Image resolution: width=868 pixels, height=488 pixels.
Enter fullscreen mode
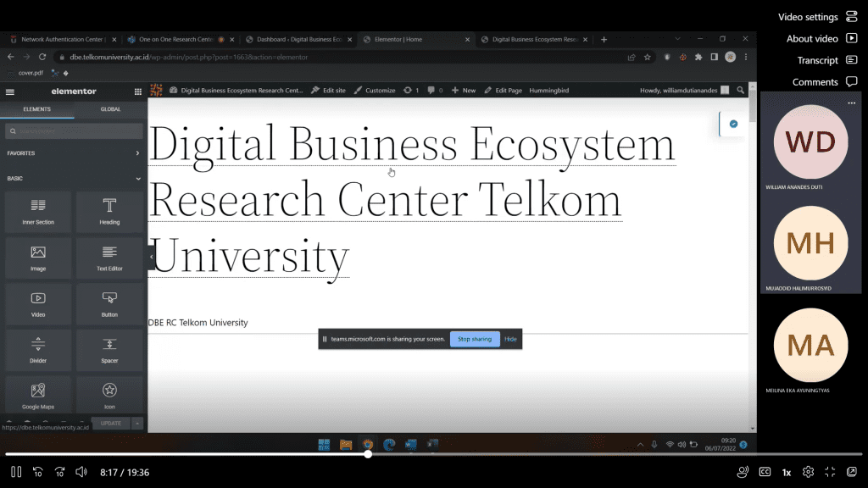pyautogui.click(x=830, y=472)
